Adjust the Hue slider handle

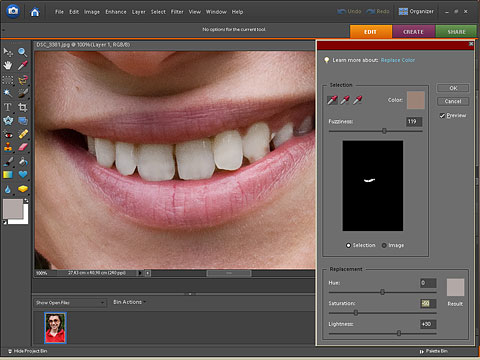pyautogui.click(x=382, y=292)
